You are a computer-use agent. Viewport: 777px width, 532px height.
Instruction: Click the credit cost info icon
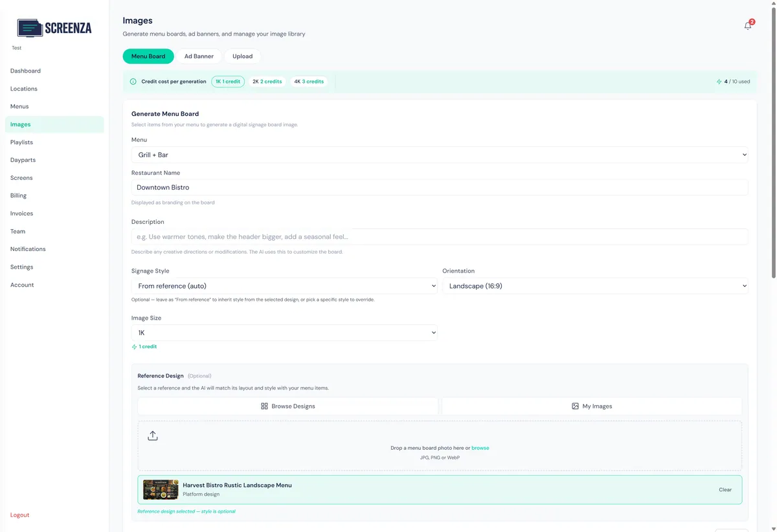coord(133,82)
